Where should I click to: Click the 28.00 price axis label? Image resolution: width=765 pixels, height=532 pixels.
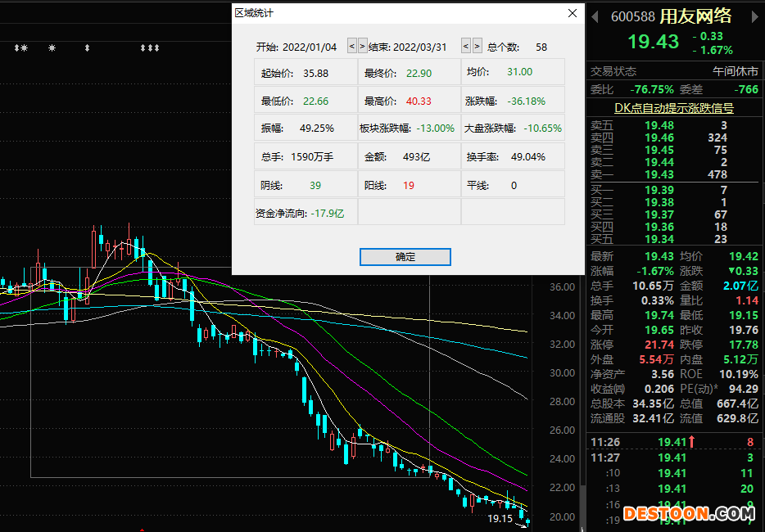(x=562, y=401)
